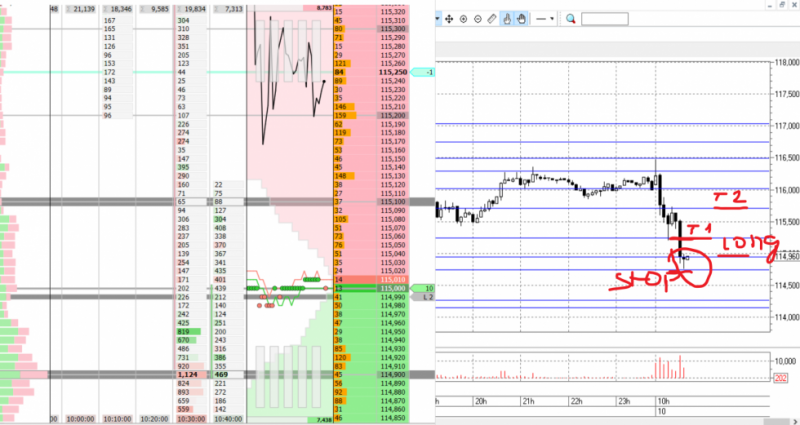Image resolution: width=800 pixels, height=425 pixels.
Task: Toggle the open hand grab tool
Action: click(x=521, y=19)
